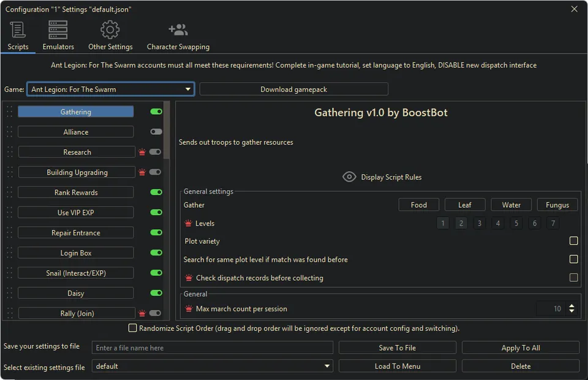
Task: Click Display Script Rules label
Action: [x=391, y=177]
